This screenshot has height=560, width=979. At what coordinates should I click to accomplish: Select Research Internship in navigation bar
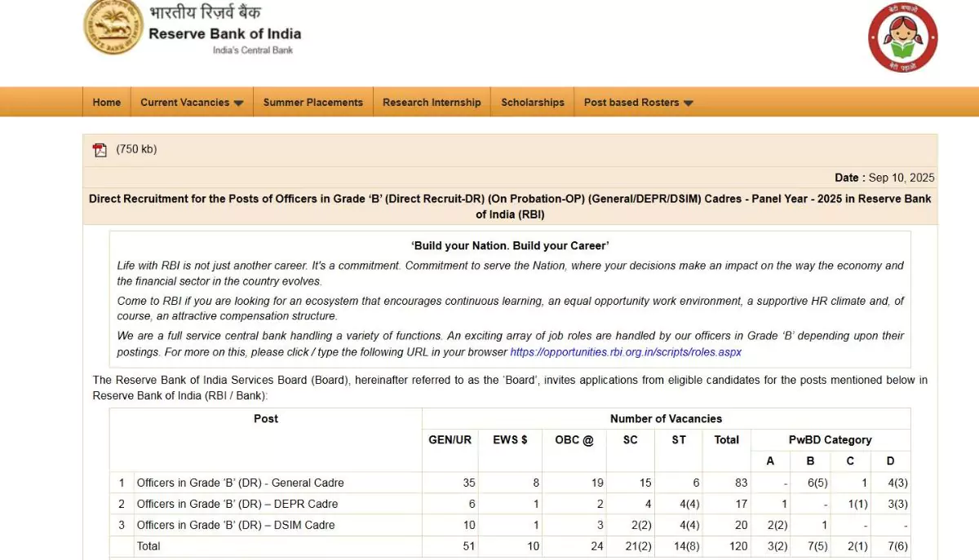(x=432, y=103)
